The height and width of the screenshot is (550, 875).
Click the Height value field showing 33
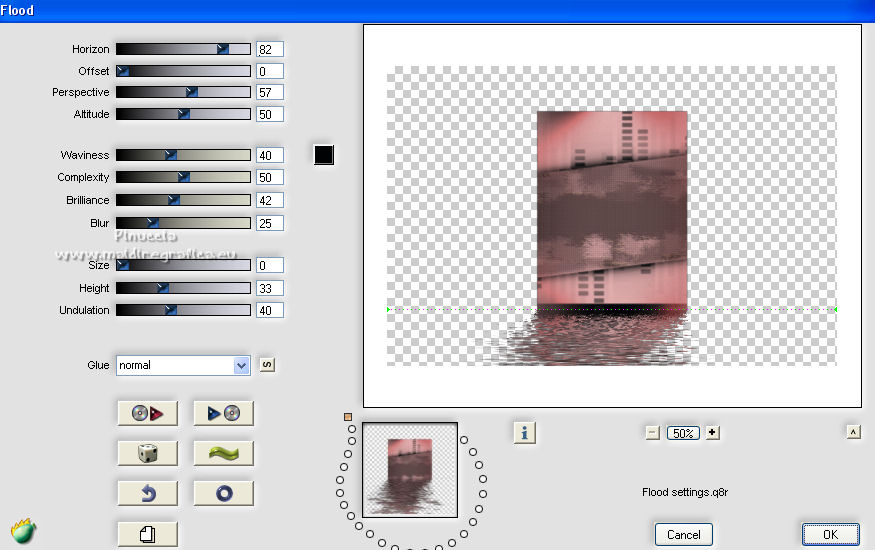click(x=270, y=288)
